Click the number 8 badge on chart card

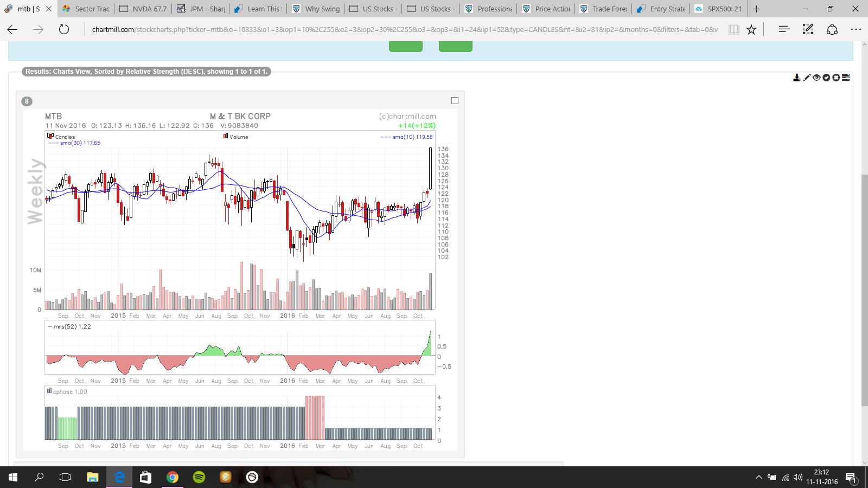(27, 101)
